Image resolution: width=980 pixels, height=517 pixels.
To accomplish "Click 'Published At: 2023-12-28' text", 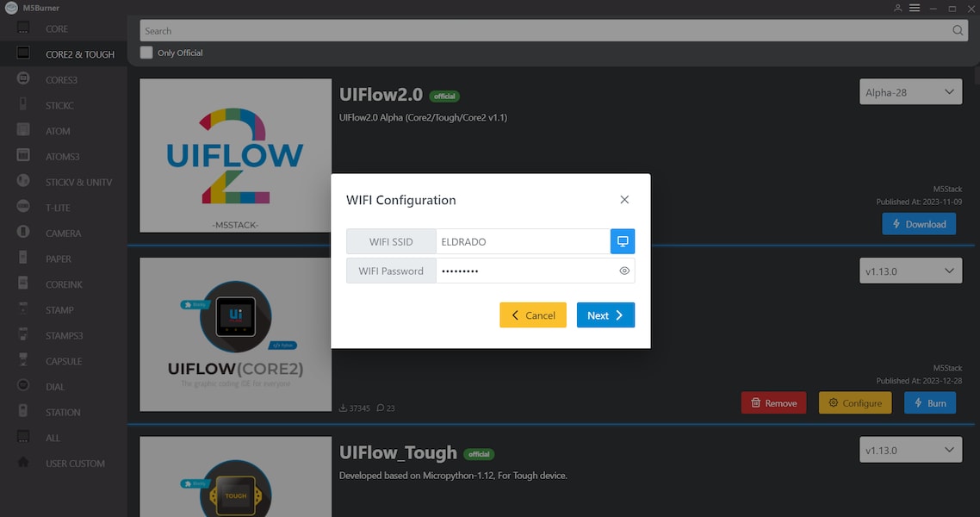I will pyautogui.click(x=919, y=381).
